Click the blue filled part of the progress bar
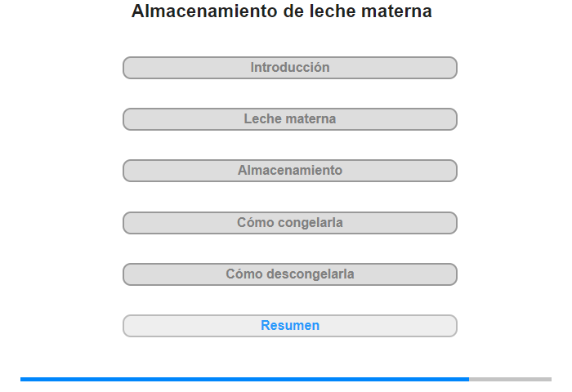 click(245, 379)
